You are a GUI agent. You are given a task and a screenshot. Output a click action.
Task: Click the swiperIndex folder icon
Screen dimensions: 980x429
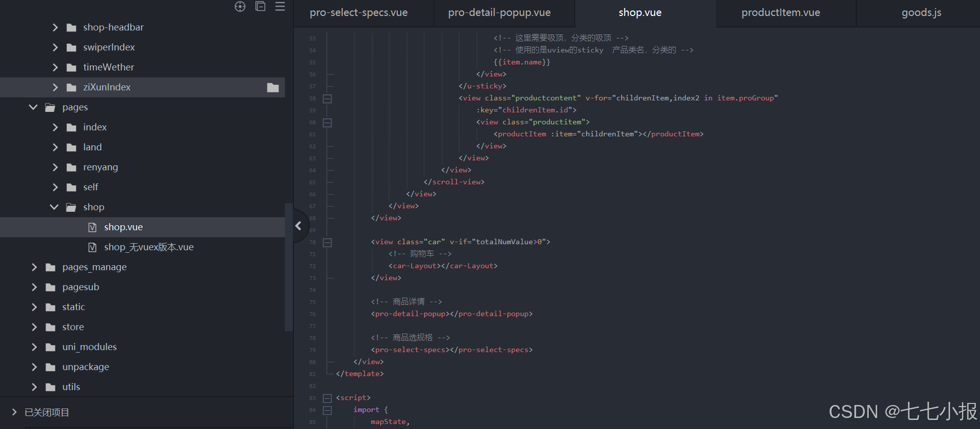(x=71, y=47)
